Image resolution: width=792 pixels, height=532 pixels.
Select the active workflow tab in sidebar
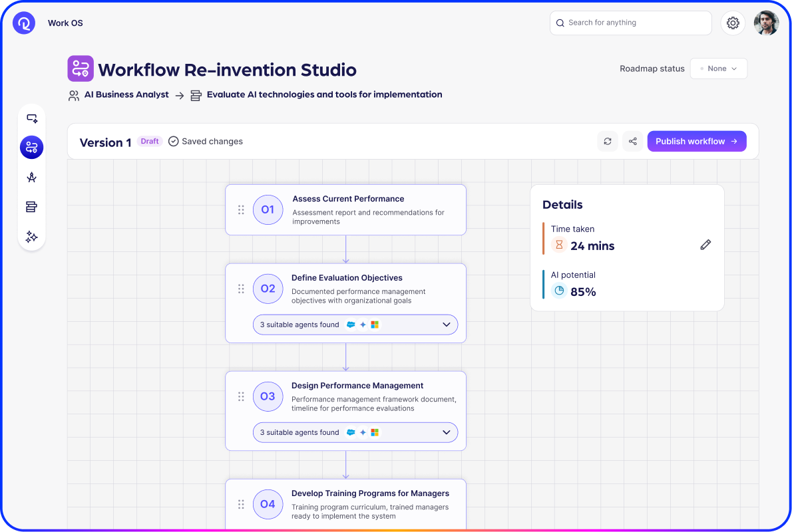click(31, 148)
